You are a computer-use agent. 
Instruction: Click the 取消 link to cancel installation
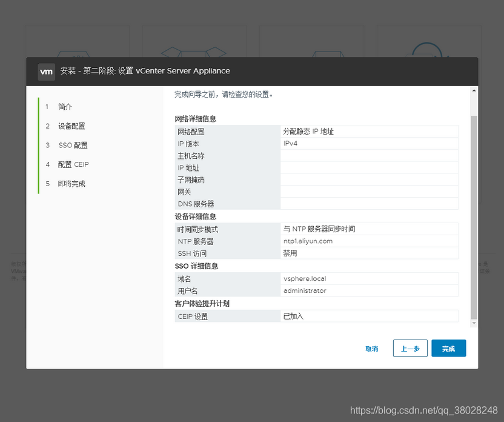(x=371, y=348)
